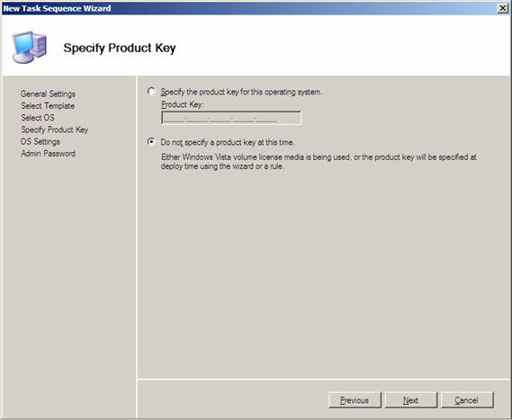This screenshot has width=512, height=420.
Task: Click 'Product Key:' field label
Action: point(182,104)
